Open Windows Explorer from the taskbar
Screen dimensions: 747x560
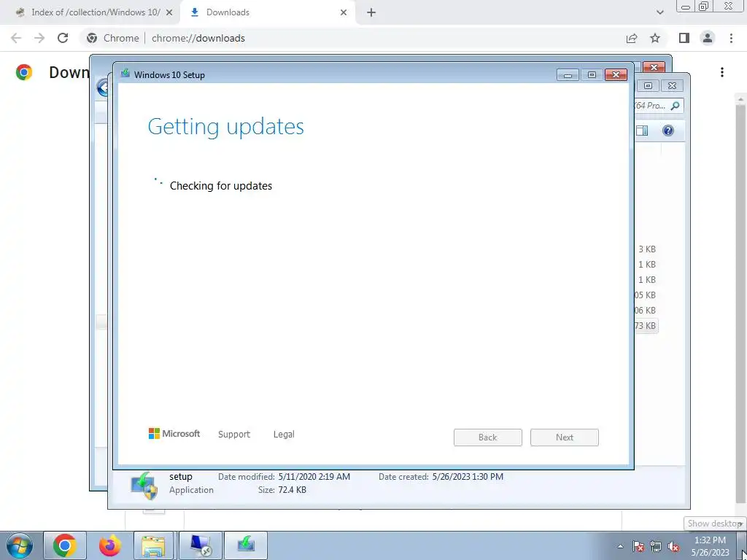[153, 545]
